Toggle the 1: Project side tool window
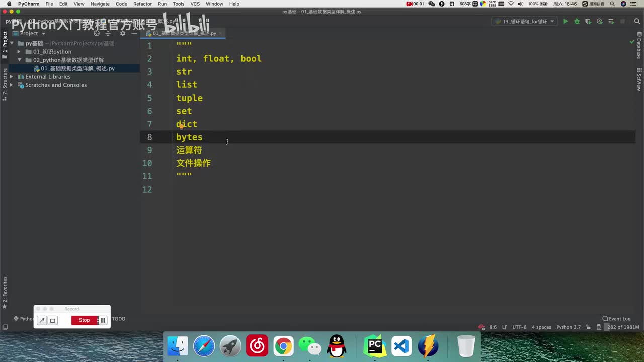 pyautogui.click(x=5, y=45)
